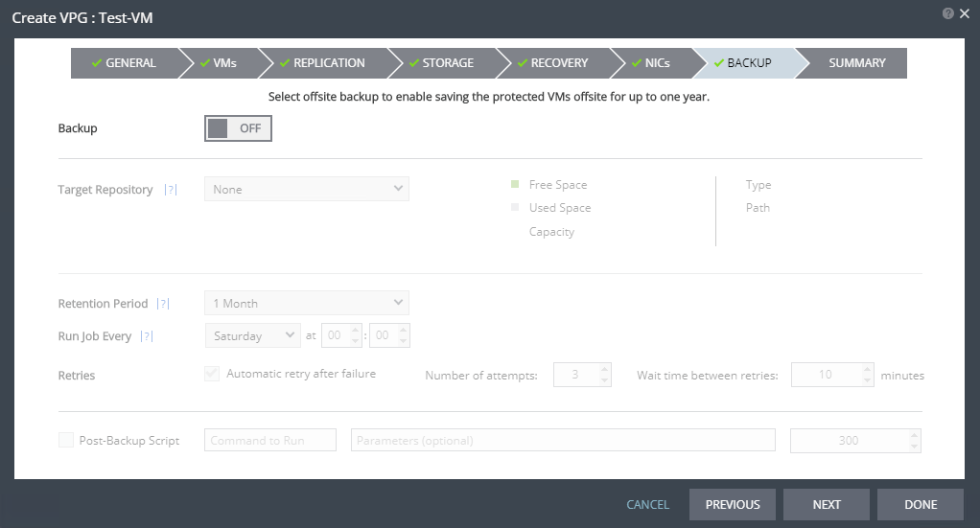
Task: Click the Command to Run field
Action: [x=270, y=440]
